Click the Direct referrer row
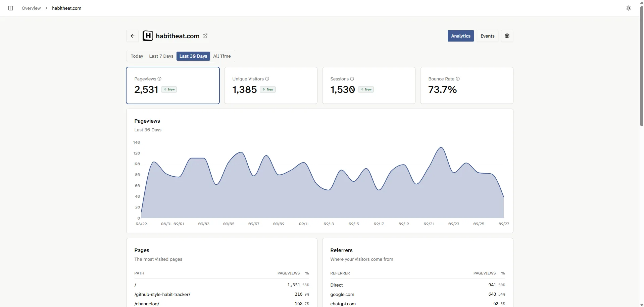 tap(417, 285)
